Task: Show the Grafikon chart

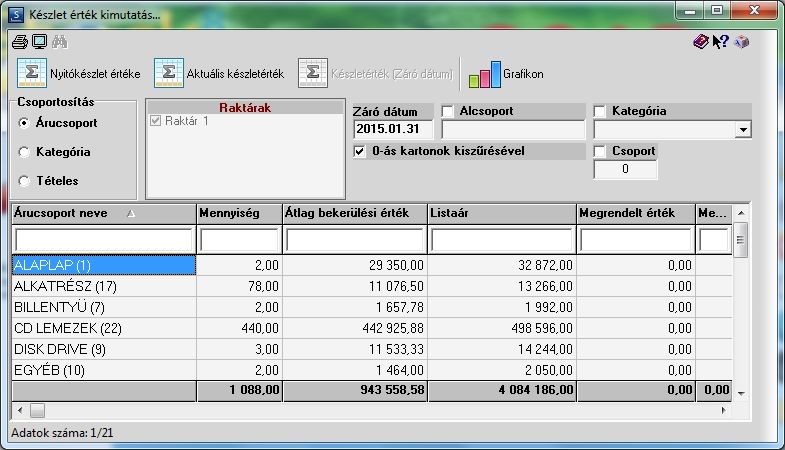Action: pyautogui.click(x=506, y=74)
